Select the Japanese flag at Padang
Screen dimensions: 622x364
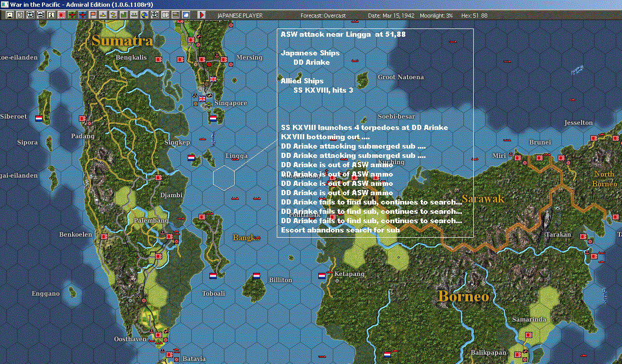coord(82,118)
